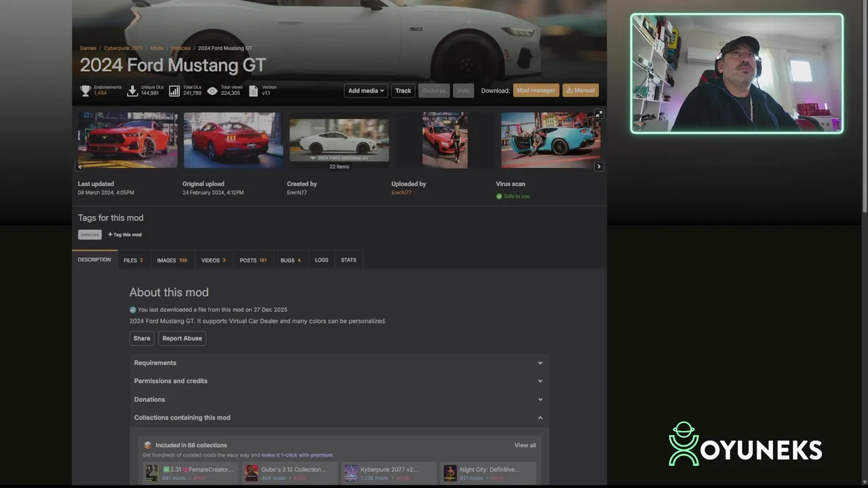
Task: Open the front-view orange Mustang thumbnail
Action: [127, 140]
